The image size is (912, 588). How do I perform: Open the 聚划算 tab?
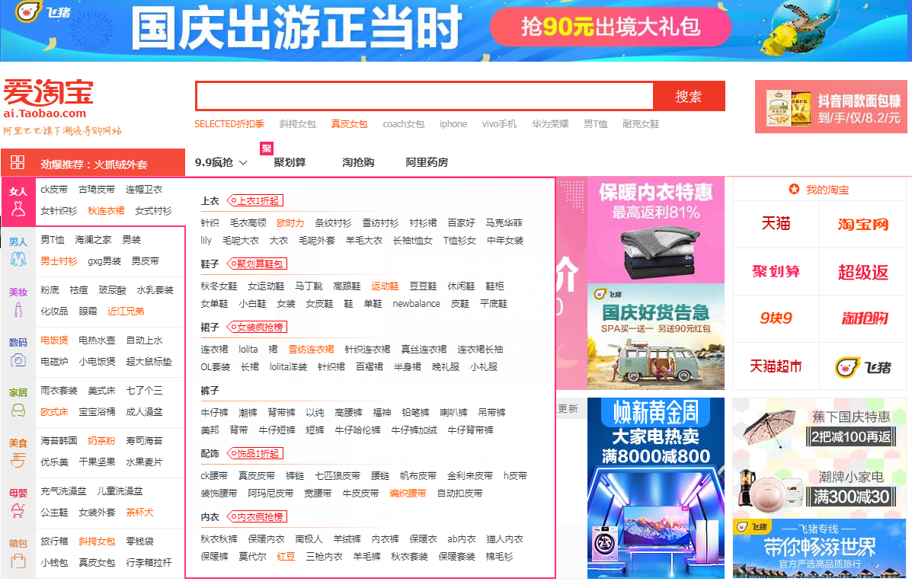pyautogui.click(x=290, y=162)
